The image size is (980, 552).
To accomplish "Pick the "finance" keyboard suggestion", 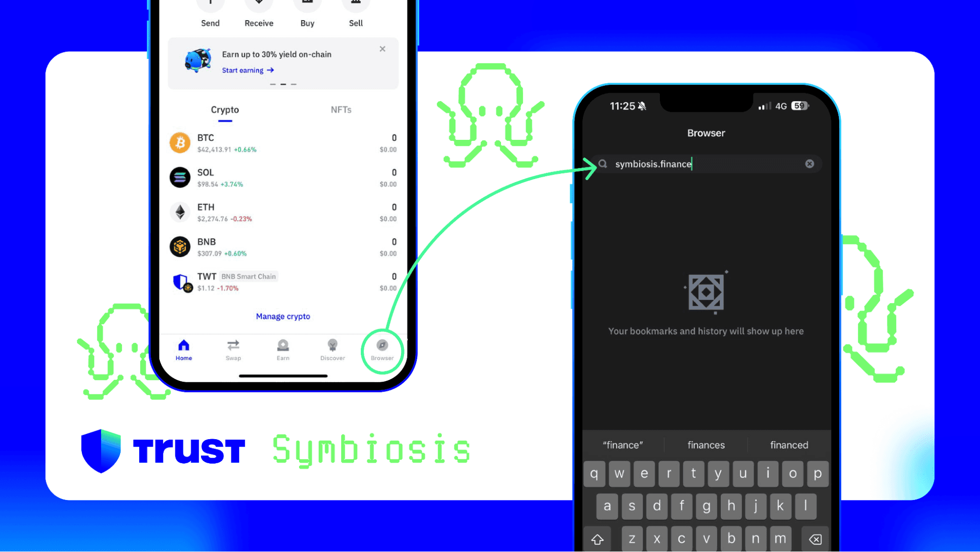I will [623, 445].
